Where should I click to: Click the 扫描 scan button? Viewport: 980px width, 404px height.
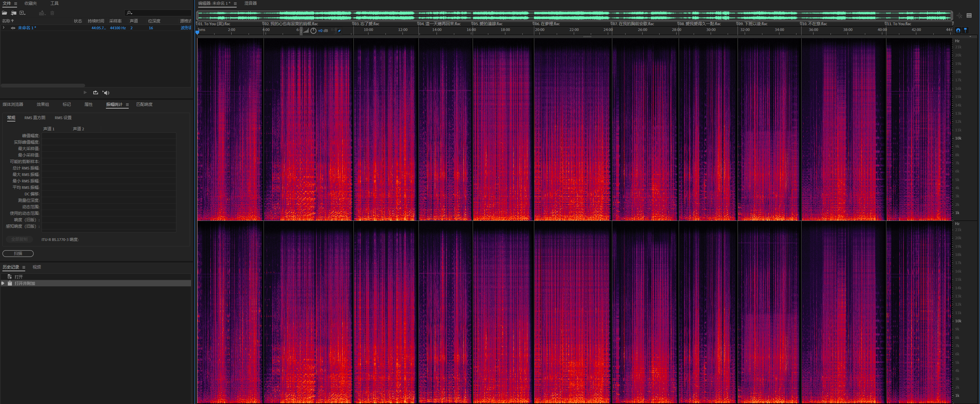click(x=18, y=253)
